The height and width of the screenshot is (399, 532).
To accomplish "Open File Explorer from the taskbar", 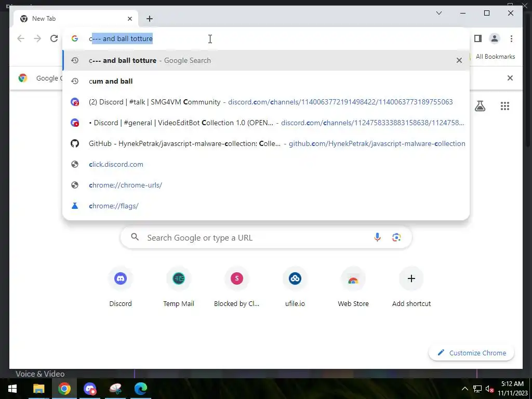I will click(x=38, y=389).
